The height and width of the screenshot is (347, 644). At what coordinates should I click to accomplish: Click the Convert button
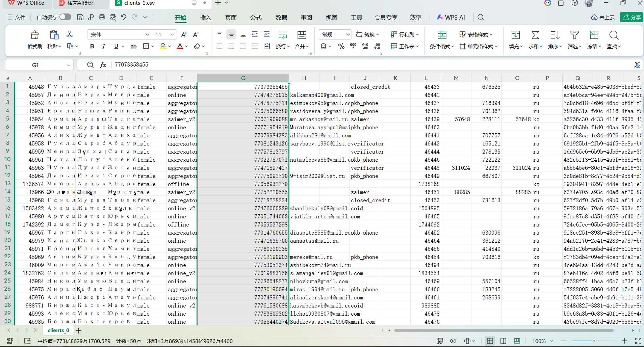click(367, 34)
